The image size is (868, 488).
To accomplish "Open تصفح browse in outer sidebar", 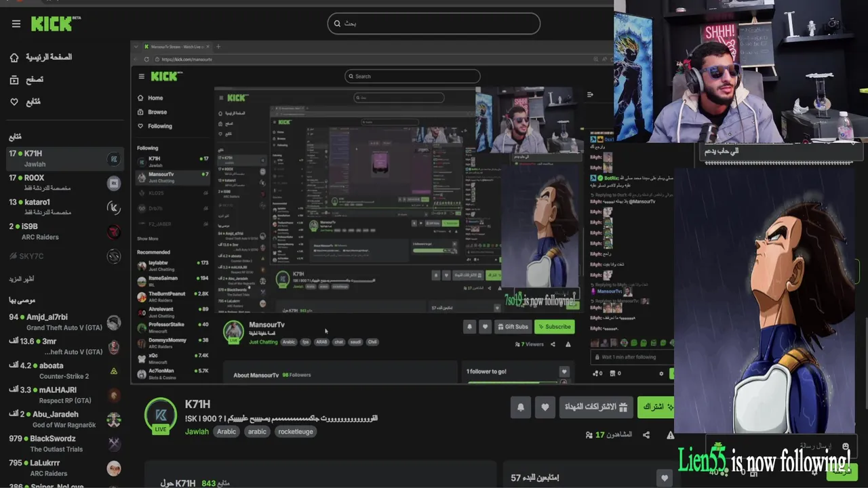I will pyautogui.click(x=26, y=80).
